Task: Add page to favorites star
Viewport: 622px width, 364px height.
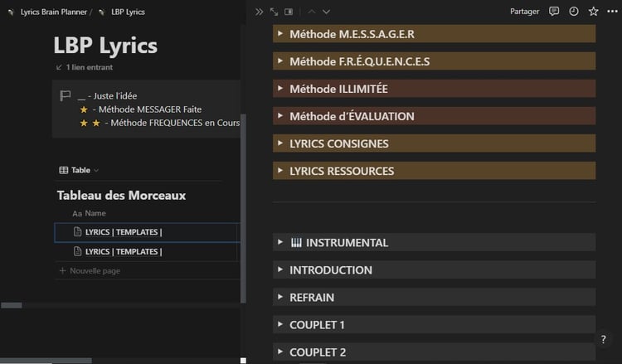Action: click(x=593, y=12)
